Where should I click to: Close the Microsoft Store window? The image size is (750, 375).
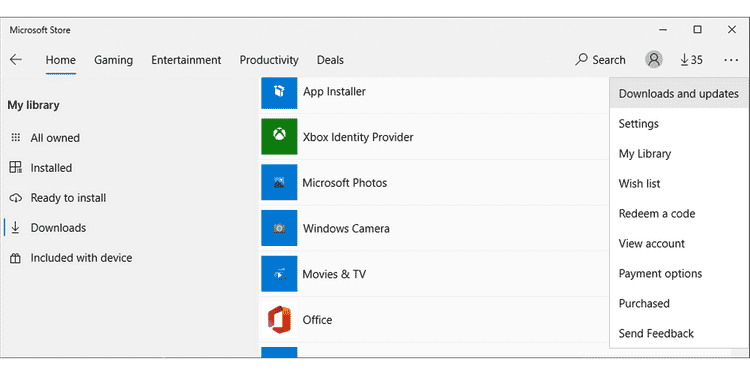pos(732,30)
